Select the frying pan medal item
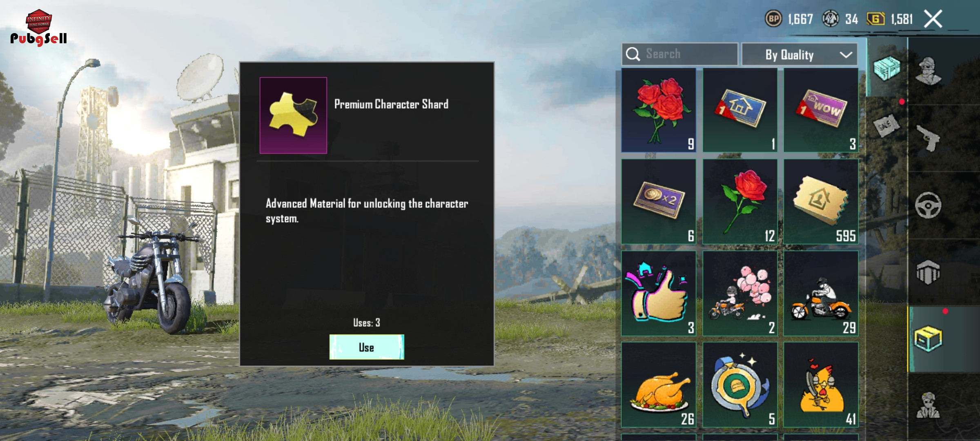The height and width of the screenshot is (441, 980). 740,385
